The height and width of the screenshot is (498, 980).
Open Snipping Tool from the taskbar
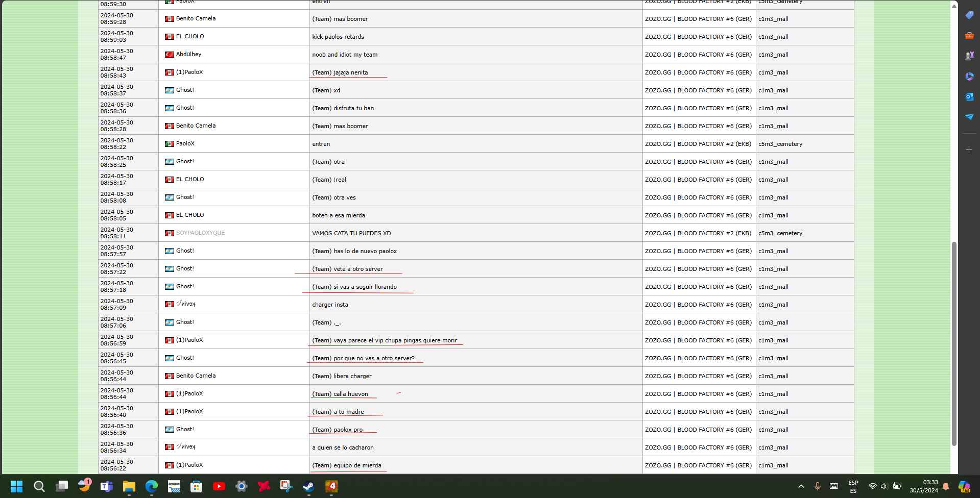click(x=286, y=486)
